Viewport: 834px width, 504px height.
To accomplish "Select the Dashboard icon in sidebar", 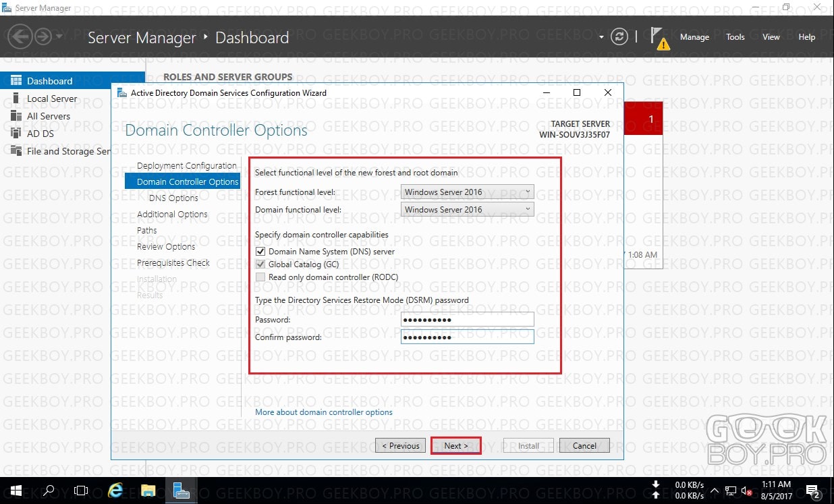I will [x=16, y=81].
